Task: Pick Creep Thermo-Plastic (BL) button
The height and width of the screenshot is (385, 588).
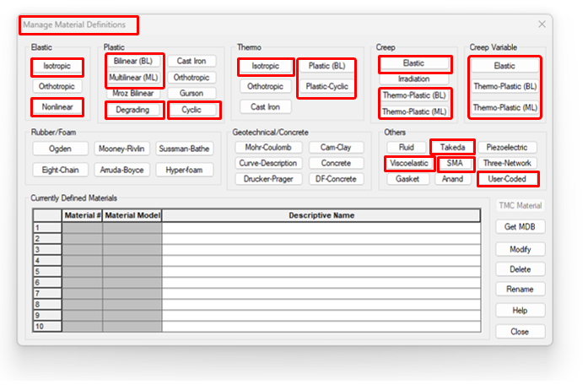Action: click(414, 95)
